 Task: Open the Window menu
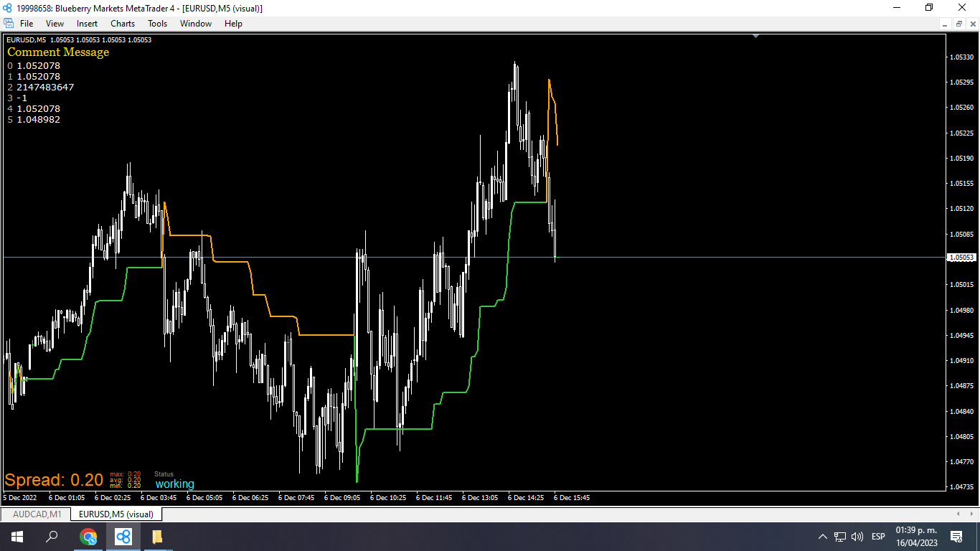click(196, 24)
